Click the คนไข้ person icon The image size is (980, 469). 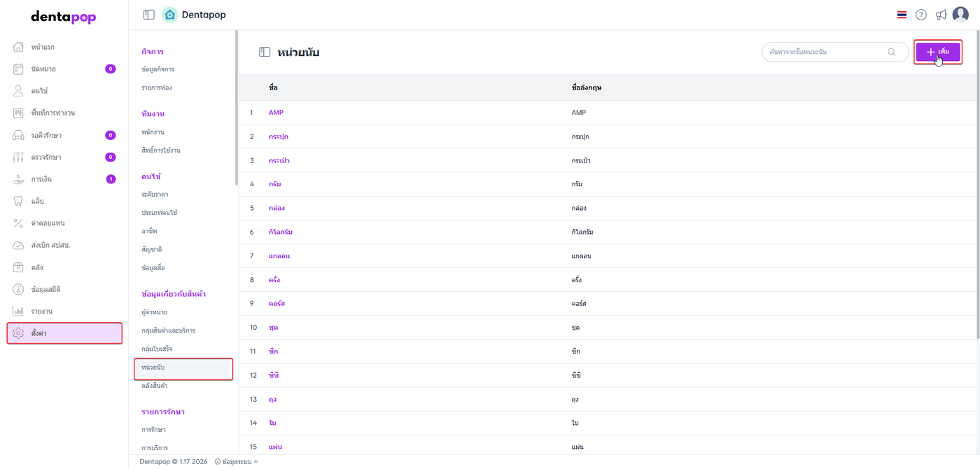[x=19, y=91]
